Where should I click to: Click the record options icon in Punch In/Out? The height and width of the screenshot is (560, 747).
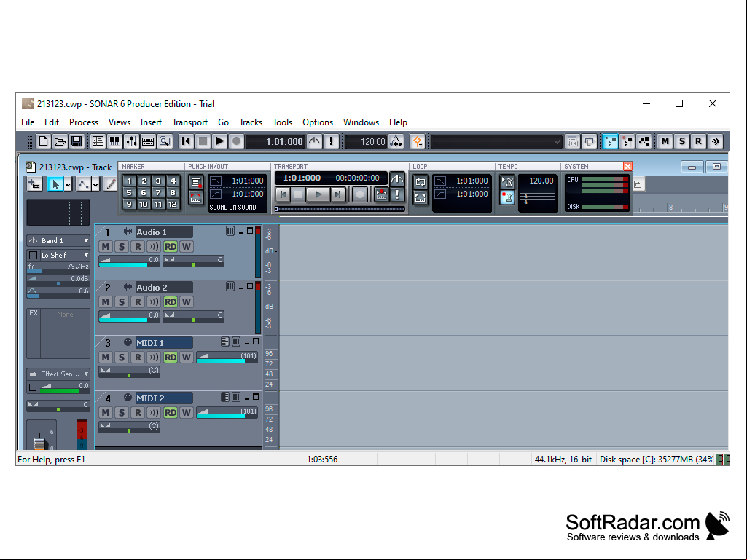coord(196,182)
